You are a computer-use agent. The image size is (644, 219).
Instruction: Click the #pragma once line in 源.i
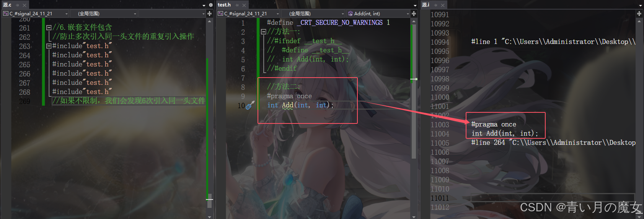point(494,124)
